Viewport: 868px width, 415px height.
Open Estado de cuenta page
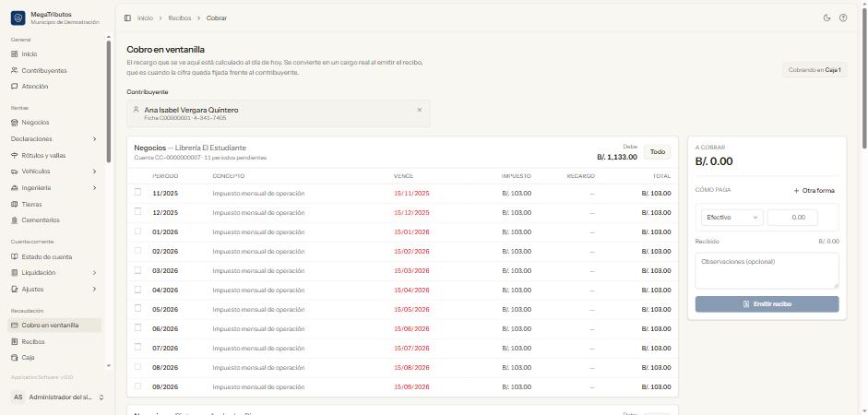pos(54,256)
